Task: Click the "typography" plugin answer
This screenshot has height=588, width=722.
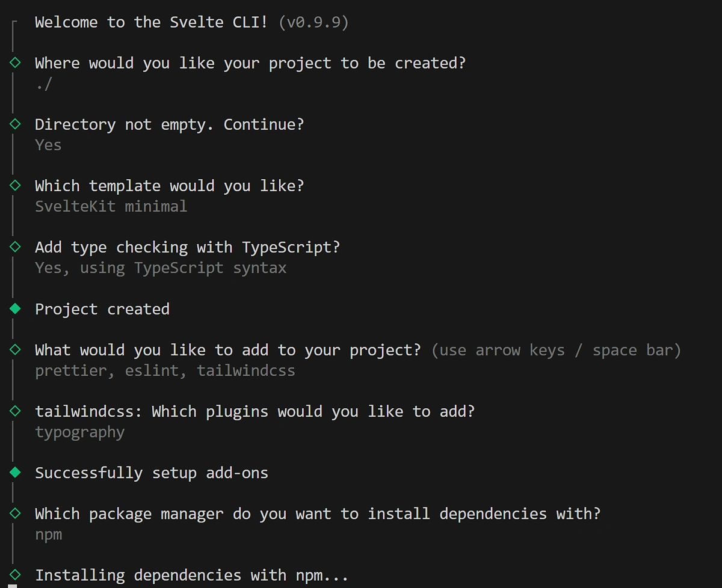Action: (x=79, y=432)
